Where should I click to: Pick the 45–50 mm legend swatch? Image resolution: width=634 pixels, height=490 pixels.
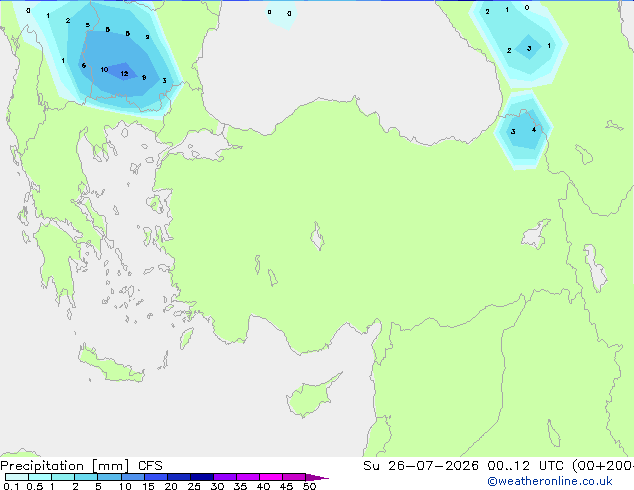294,477
